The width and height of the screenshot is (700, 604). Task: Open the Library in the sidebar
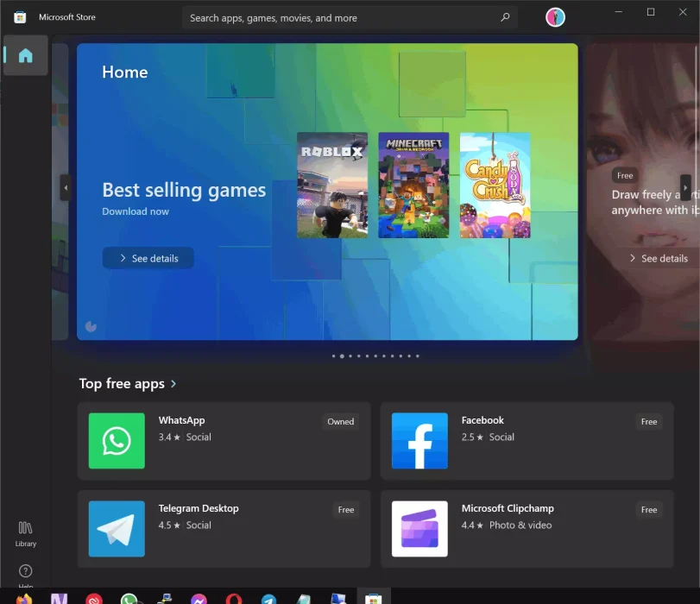pos(25,533)
